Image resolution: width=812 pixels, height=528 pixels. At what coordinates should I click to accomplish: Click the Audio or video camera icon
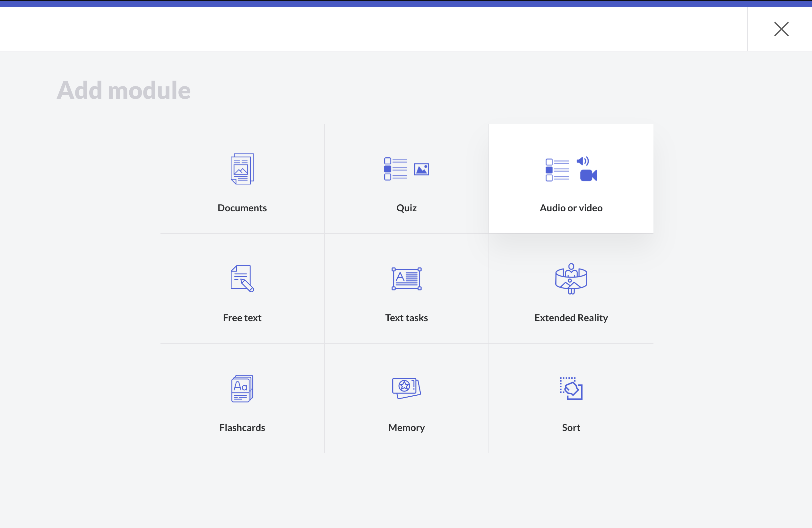[588, 175]
